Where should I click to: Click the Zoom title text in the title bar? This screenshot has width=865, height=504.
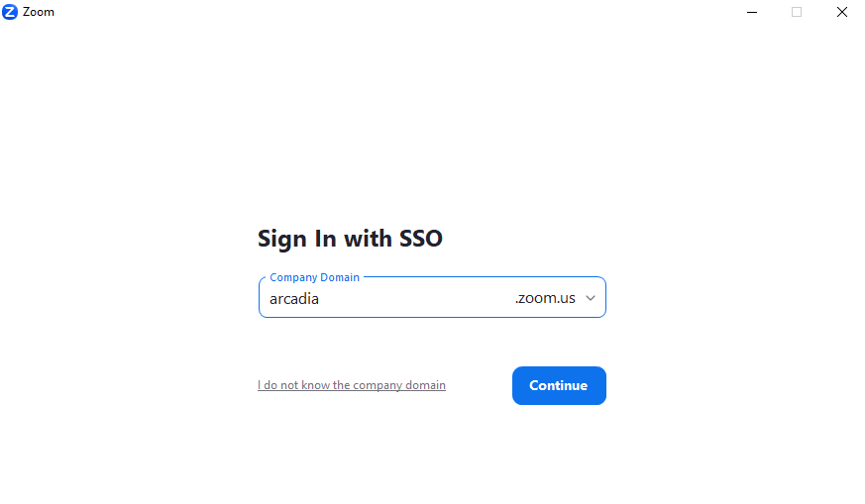click(x=38, y=12)
